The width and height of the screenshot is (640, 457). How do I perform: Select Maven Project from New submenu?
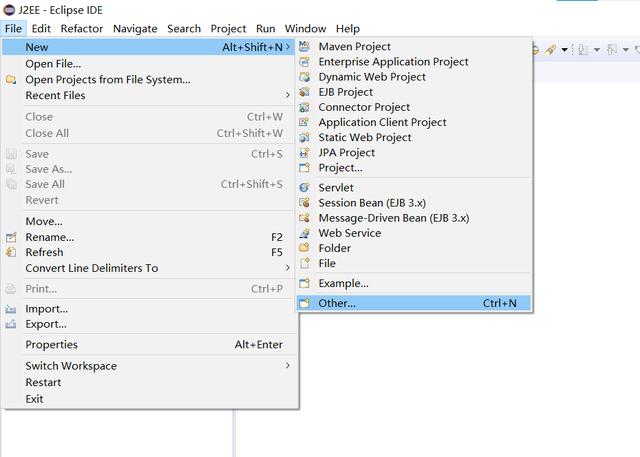(x=414, y=47)
